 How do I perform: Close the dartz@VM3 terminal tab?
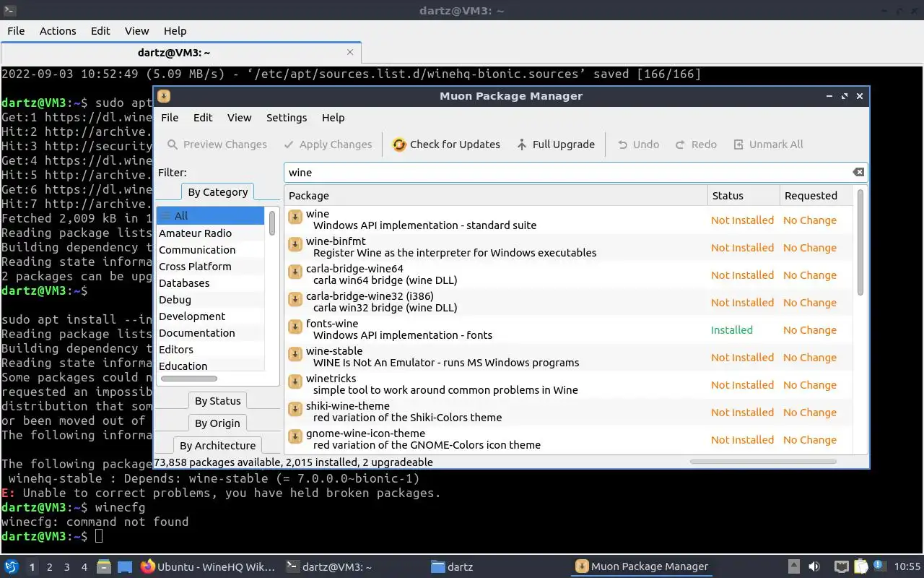pyautogui.click(x=350, y=52)
